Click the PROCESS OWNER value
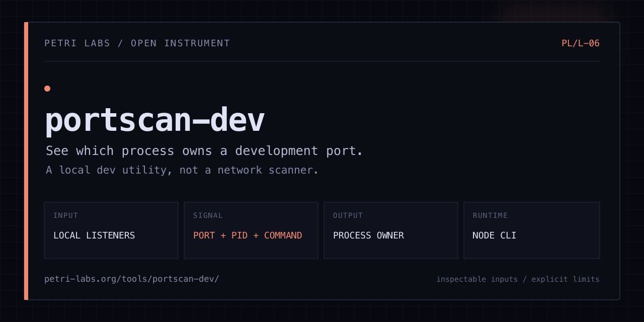Image resolution: width=644 pixels, height=322 pixels. tap(368, 235)
